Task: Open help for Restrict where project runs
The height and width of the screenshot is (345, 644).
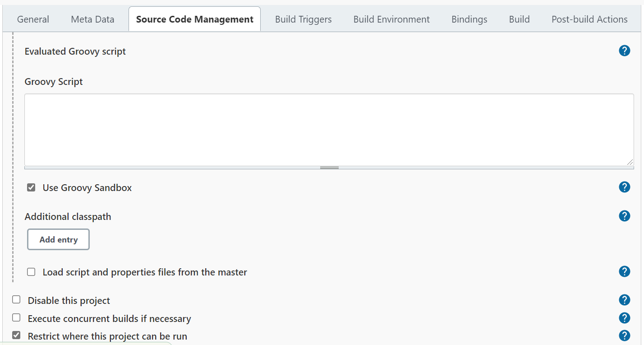Action: click(x=624, y=336)
